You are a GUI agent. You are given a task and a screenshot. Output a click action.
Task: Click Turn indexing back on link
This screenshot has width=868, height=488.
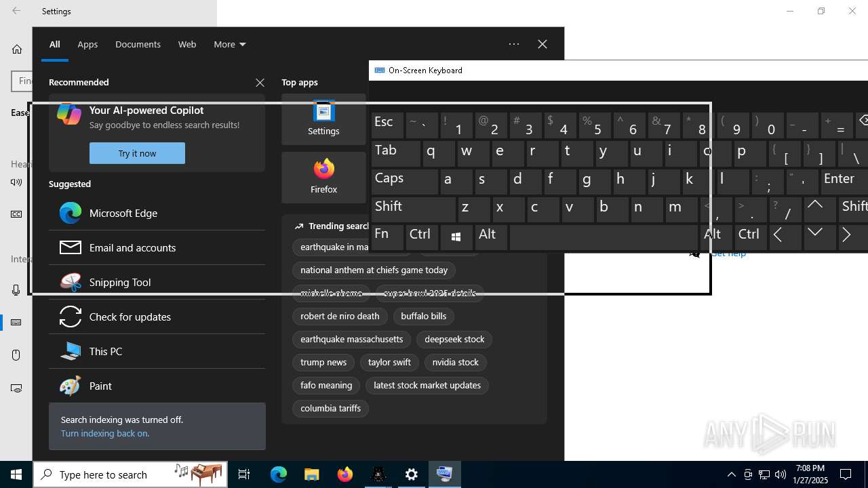105,433
